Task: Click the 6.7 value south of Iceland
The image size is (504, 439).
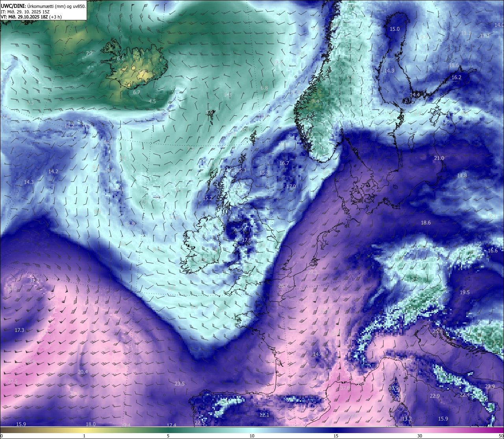Action: click(136, 92)
